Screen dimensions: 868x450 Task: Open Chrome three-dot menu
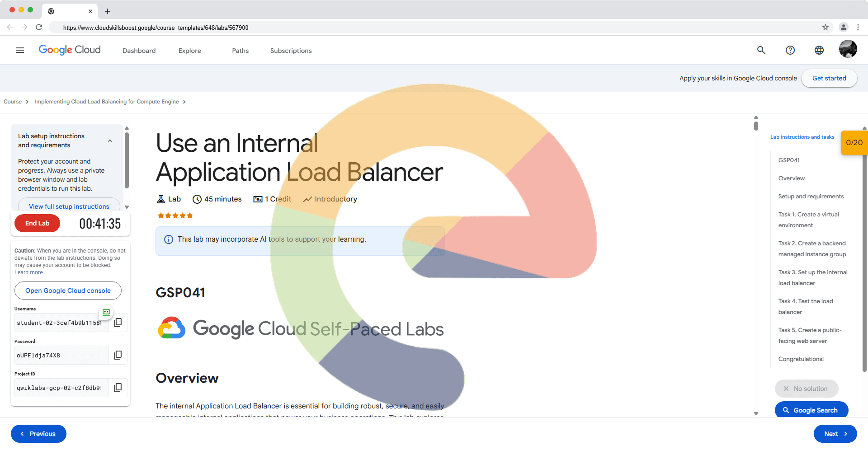858,27
